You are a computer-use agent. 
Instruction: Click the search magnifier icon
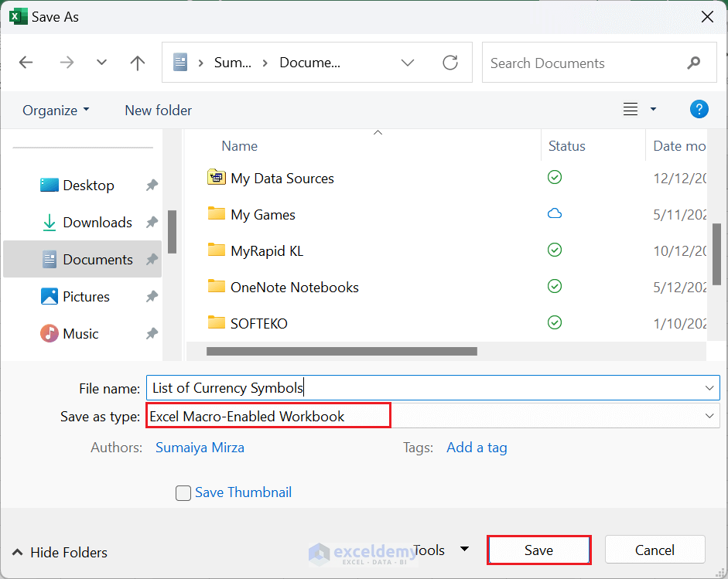pyautogui.click(x=693, y=63)
